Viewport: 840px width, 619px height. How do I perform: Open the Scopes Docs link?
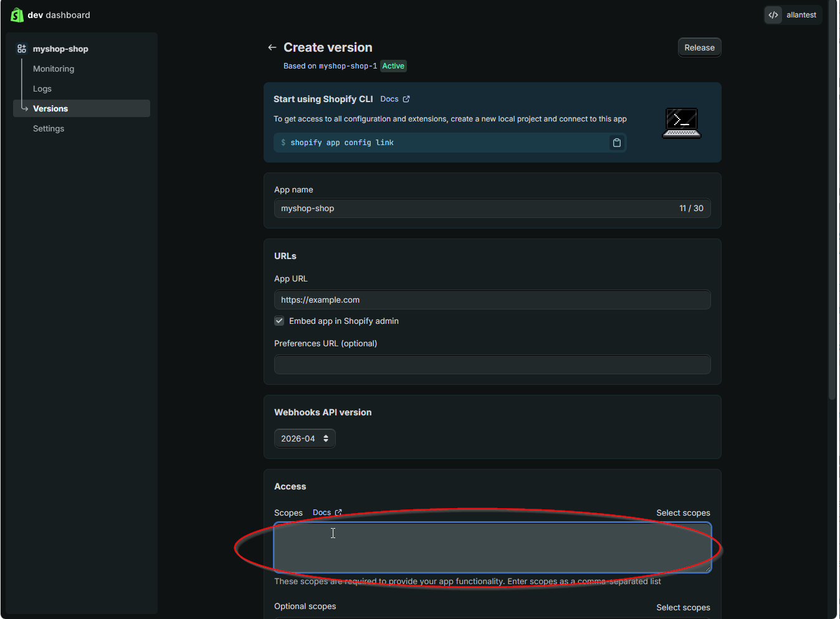pyautogui.click(x=322, y=512)
